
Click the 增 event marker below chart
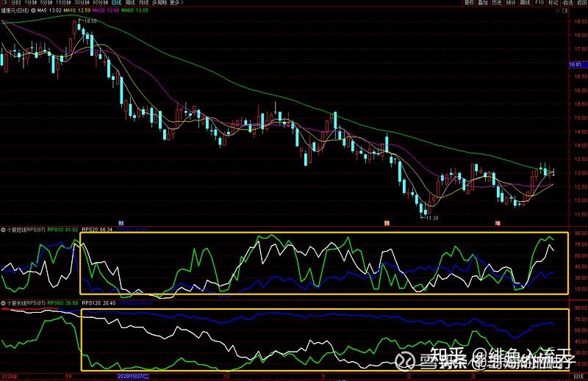pyautogui.click(x=498, y=223)
